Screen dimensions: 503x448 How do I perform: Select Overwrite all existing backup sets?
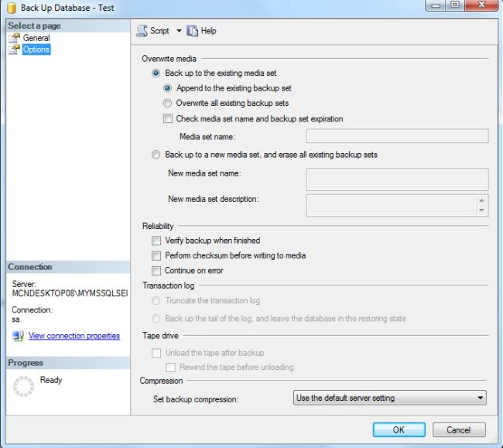click(167, 103)
